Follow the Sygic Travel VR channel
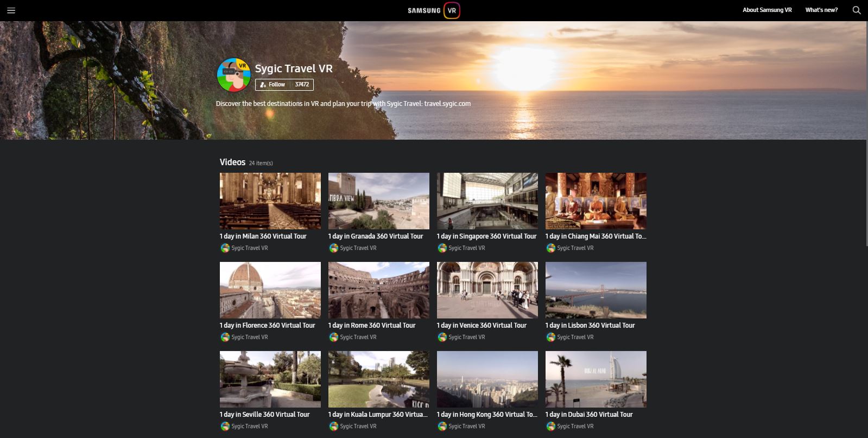 click(x=273, y=85)
